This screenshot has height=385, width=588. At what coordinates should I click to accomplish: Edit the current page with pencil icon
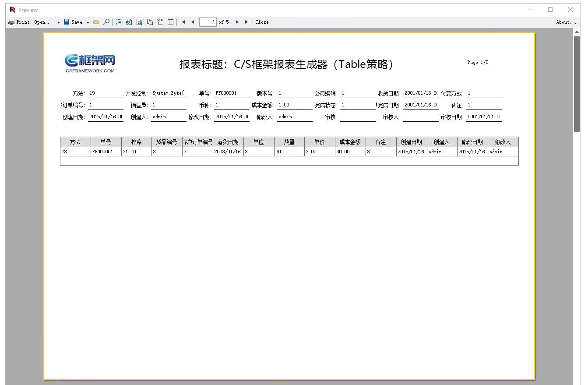tap(139, 21)
